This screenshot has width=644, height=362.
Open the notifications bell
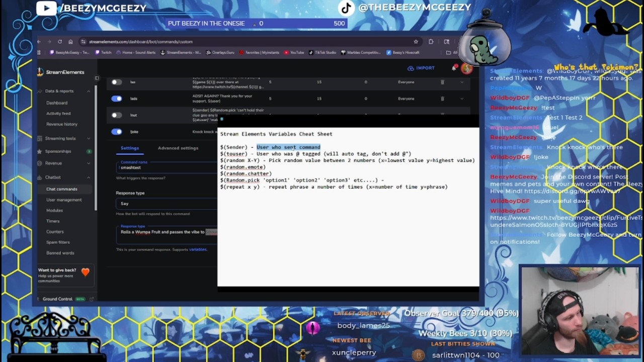(x=455, y=67)
